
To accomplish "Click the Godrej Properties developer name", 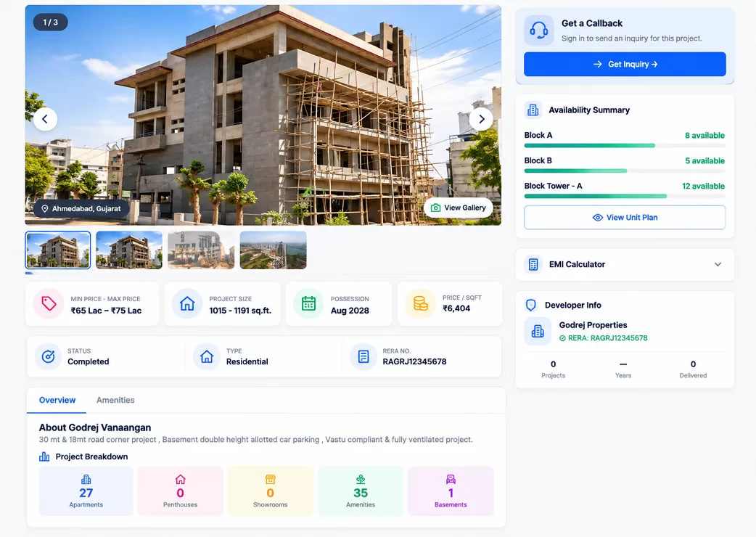I will click(x=593, y=325).
